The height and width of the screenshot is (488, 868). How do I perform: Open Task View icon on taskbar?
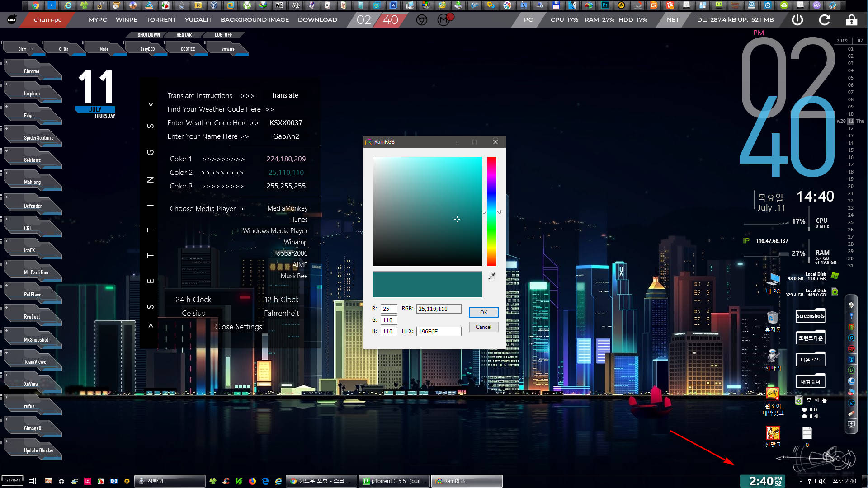coord(32,481)
